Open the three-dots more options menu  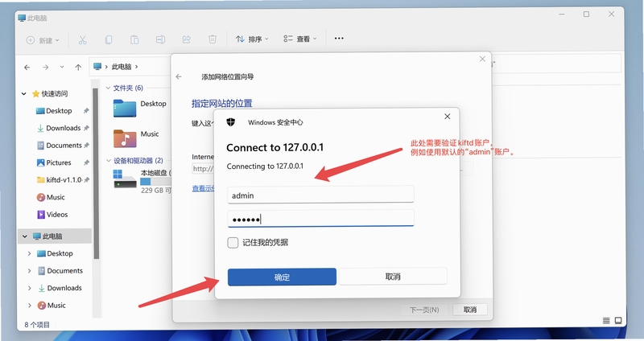point(339,38)
